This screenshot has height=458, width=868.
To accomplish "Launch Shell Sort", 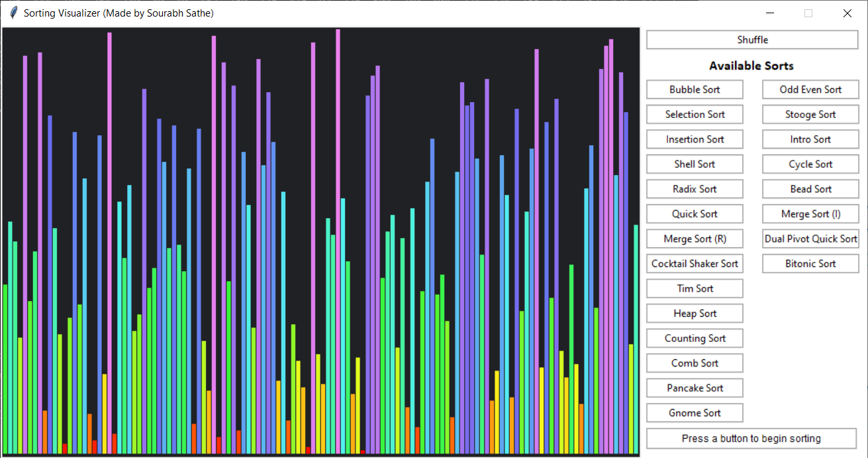I will pyautogui.click(x=695, y=164).
